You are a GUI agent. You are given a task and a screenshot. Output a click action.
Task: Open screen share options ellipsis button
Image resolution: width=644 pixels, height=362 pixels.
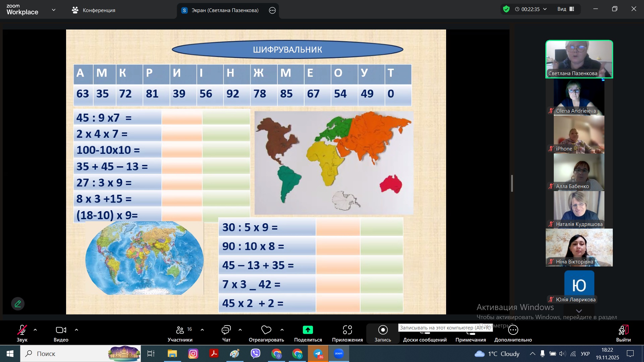tap(272, 10)
